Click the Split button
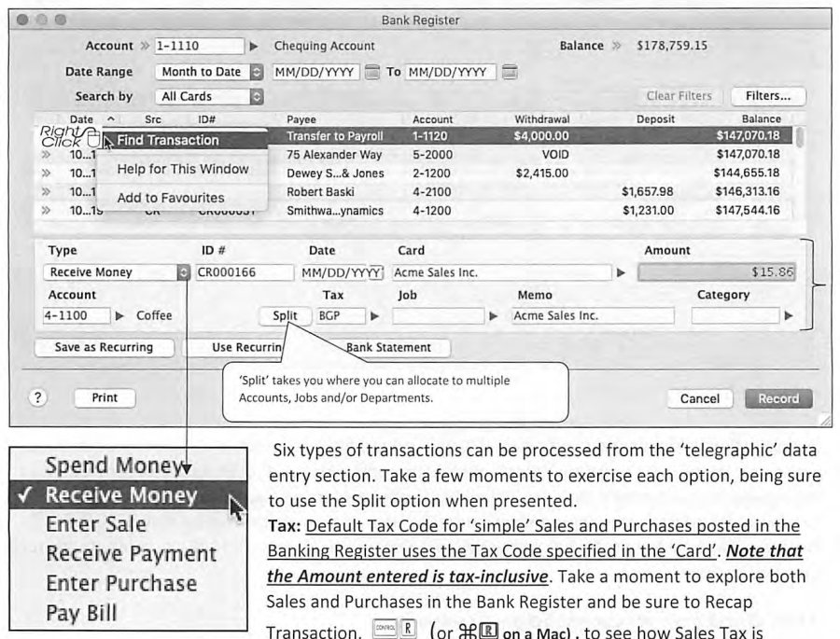This screenshot has height=639, width=840. click(x=285, y=316)
